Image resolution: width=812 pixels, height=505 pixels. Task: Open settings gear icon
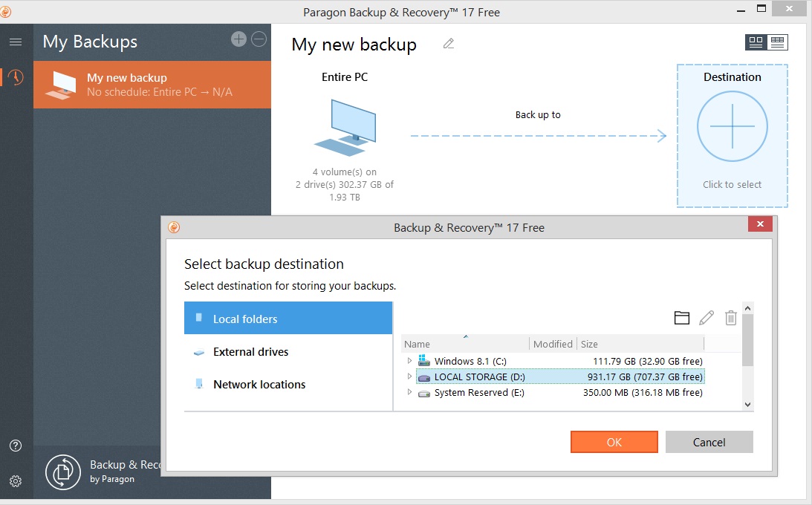coord(16,481)
